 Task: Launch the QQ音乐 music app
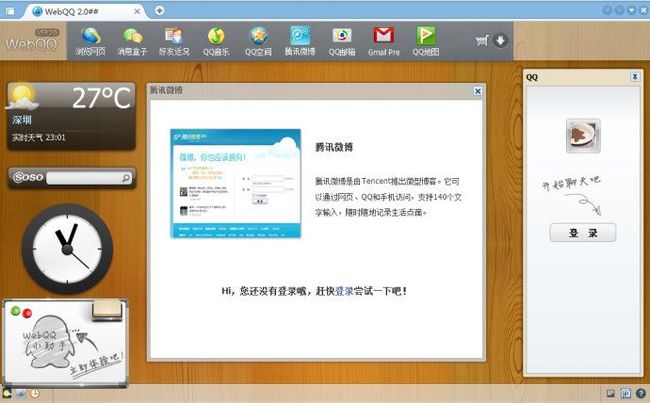point(216,41)
